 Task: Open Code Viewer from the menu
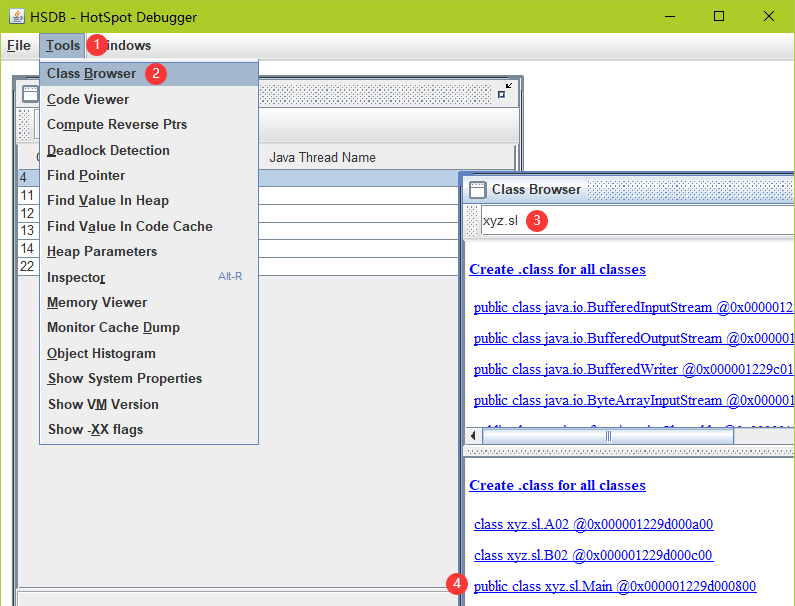[149, 99]
